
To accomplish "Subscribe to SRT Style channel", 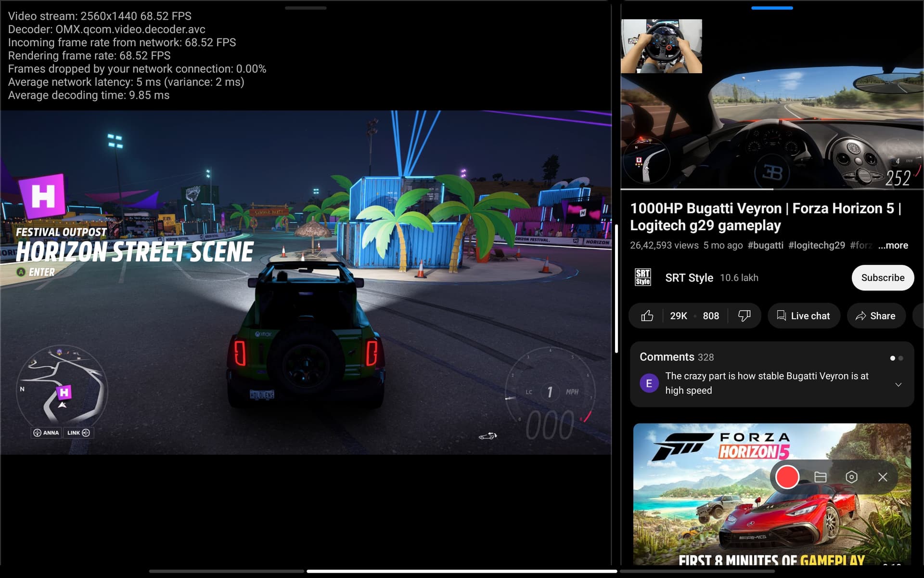I will pos(883,278).
